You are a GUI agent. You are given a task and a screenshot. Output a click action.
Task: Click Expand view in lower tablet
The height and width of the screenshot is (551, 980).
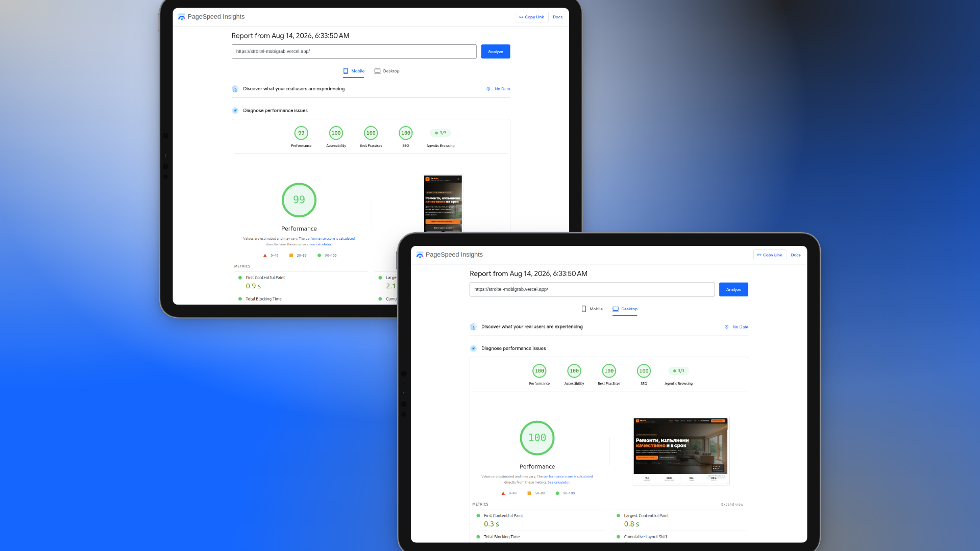point(732,504)
